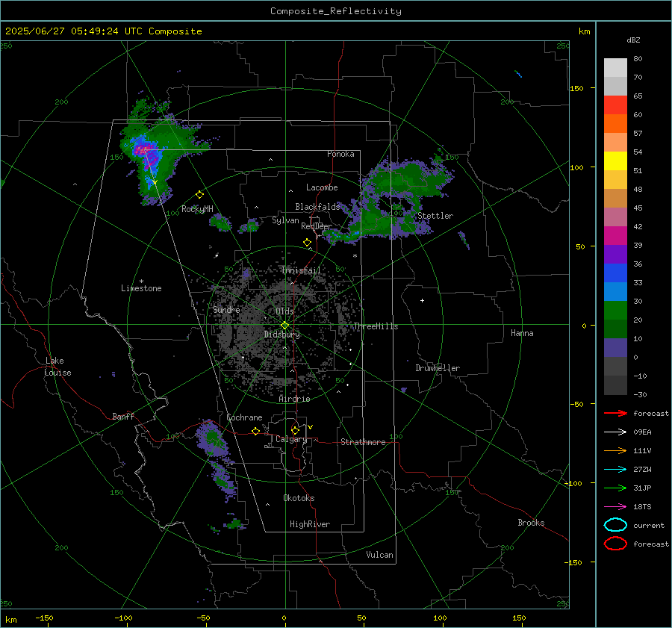Image resolution: width=672 pixels, height=628 pixels.
Task: Click the Drumheller town label
Action: (438, 368)
